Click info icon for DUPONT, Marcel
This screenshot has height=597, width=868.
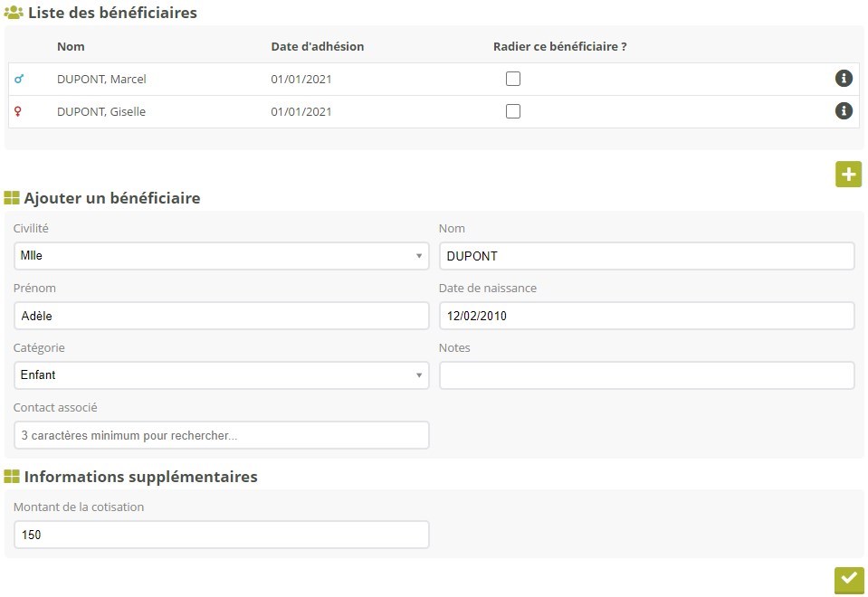[844, 79]
